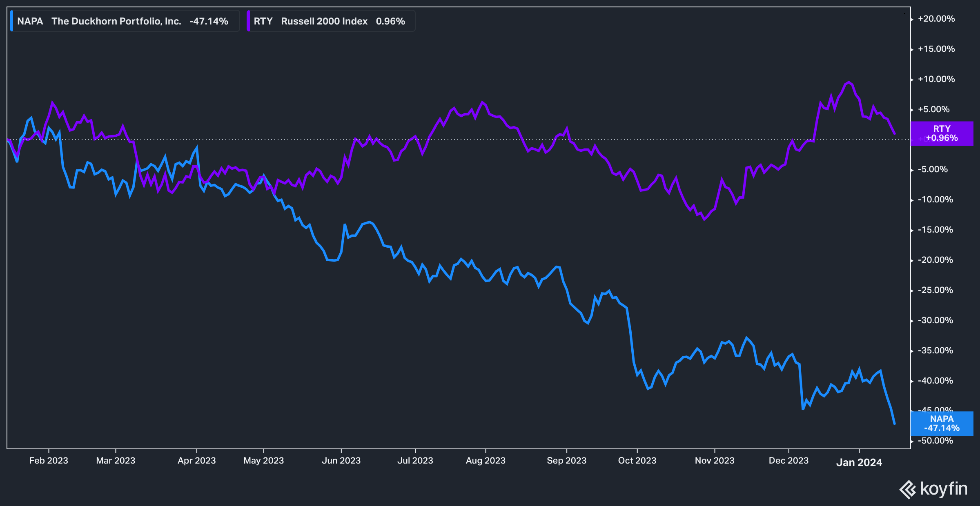The image size is (980, 506).
Task: Click 'The Duckhorn Portfolio, Inc.' name text
Action: click(116, 21)
